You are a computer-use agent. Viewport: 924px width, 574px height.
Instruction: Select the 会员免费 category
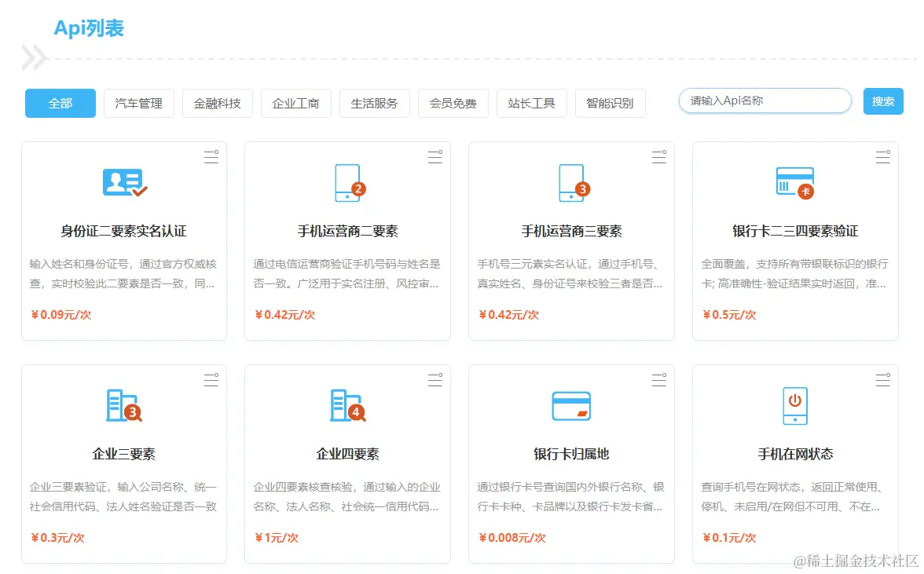tap(453, 102)
